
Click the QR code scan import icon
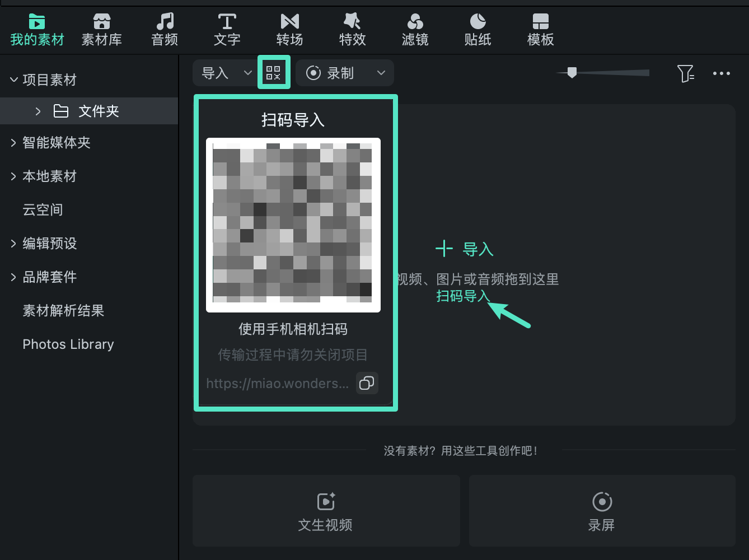pos(273,73)
